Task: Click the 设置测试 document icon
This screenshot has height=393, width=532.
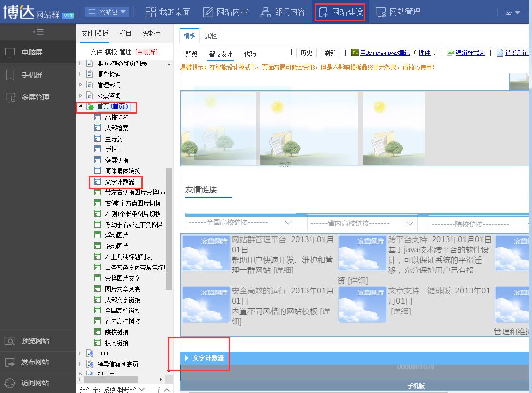Action: point(500,53)
